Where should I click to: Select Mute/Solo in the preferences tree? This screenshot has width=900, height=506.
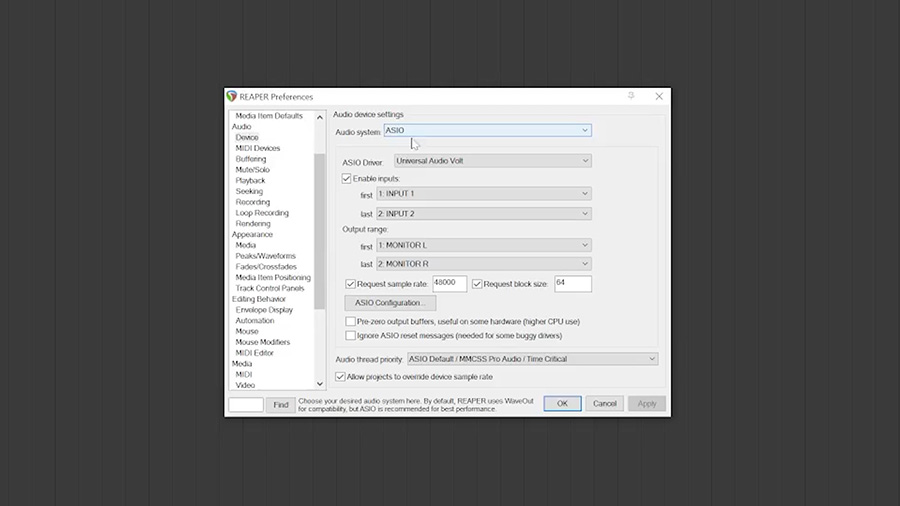click(x=253, y=170)
